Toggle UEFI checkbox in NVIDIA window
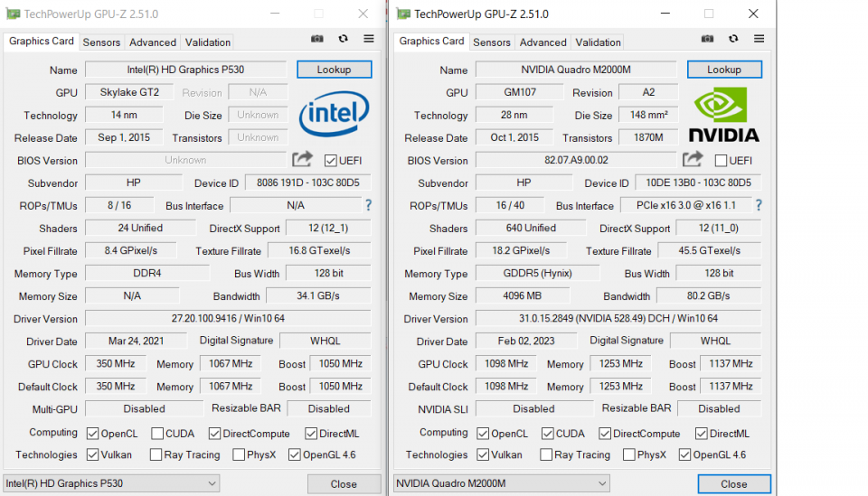The width and height of the screenshot is (868, 496). 721,160
